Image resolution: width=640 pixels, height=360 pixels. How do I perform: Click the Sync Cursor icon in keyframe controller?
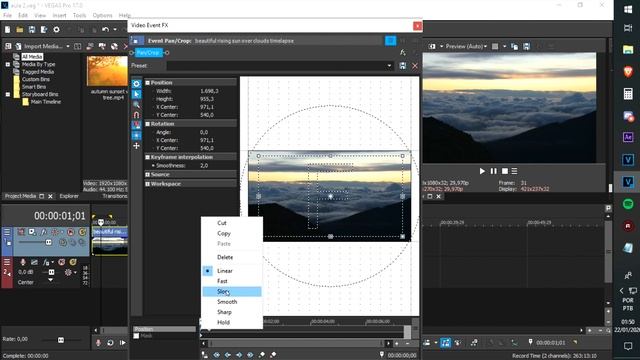coord(205,355)
